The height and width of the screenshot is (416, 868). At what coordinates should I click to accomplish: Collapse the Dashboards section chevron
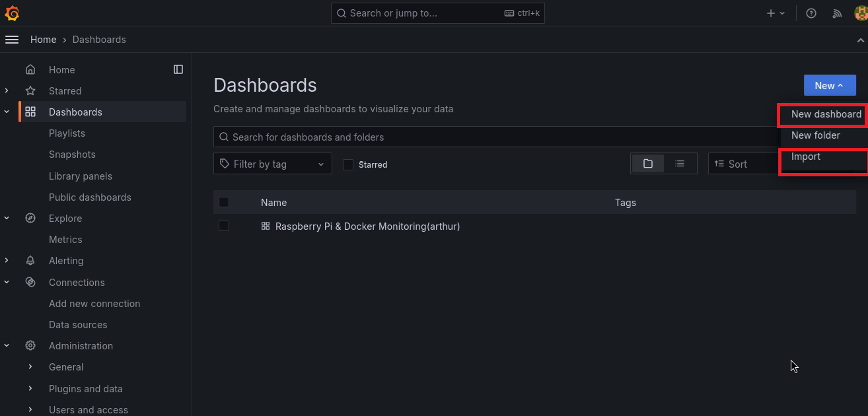(x=7, y=112)
